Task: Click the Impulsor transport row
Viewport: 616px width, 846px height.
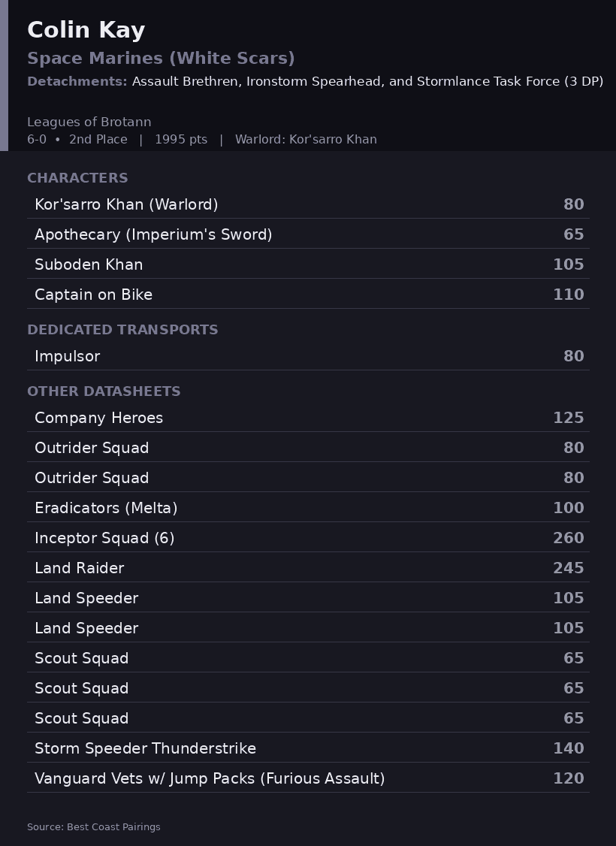Action: point(308,355)
